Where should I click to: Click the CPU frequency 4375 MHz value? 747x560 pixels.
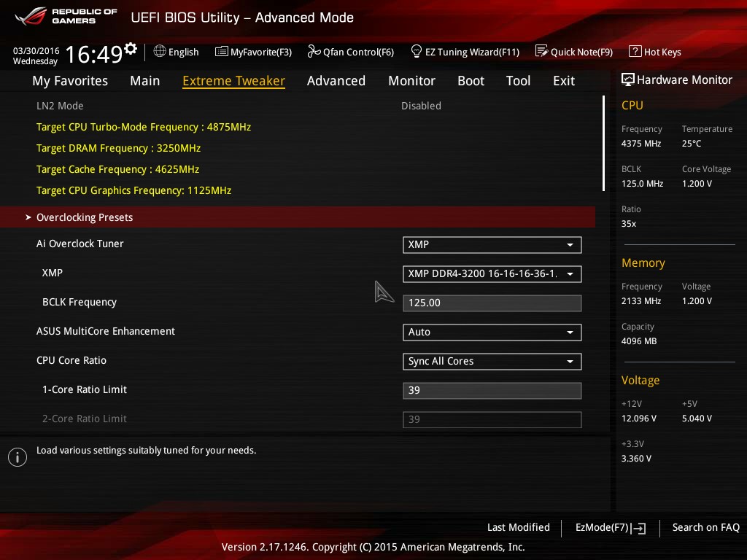pos(641,144)
